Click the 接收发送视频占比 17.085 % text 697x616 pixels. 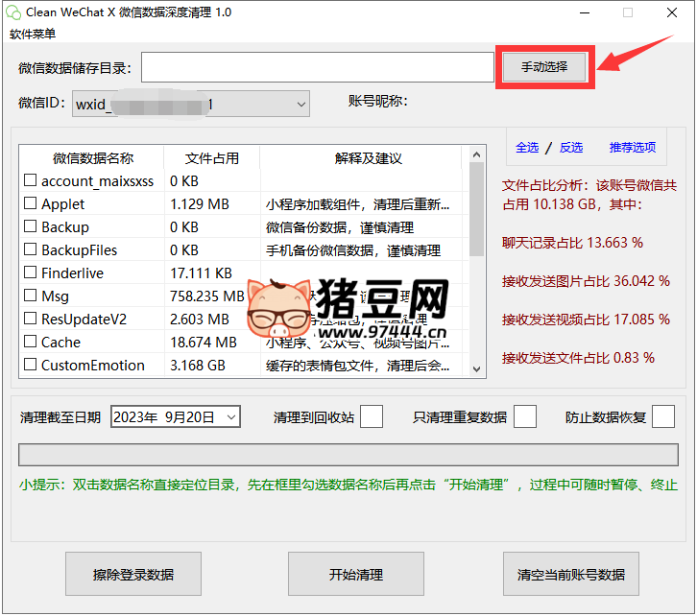tap(586, 320)
